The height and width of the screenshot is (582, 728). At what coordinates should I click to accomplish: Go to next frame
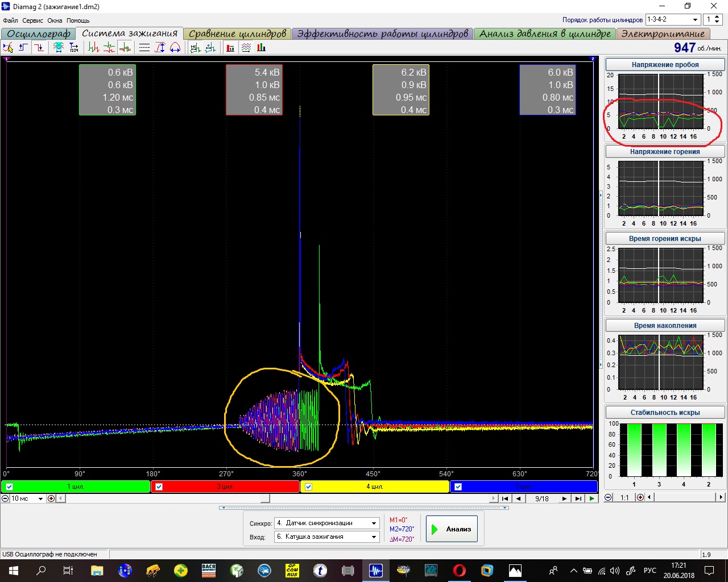[564, 498]
